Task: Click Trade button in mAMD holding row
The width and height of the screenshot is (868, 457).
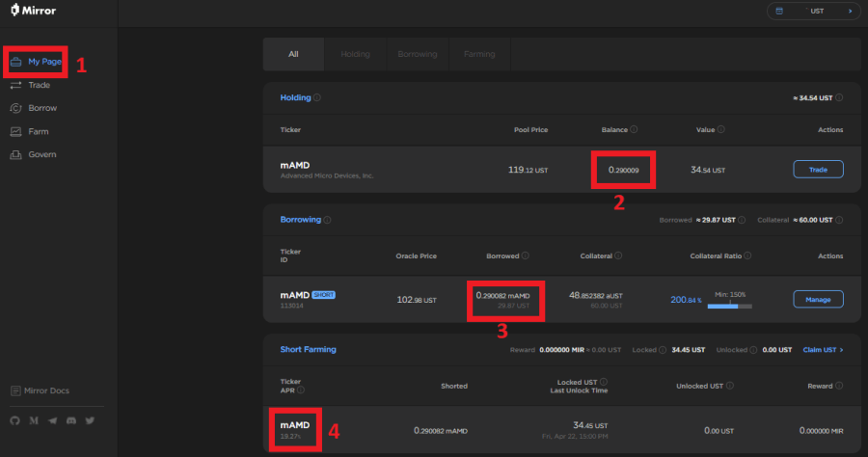Action: point(818,170)
